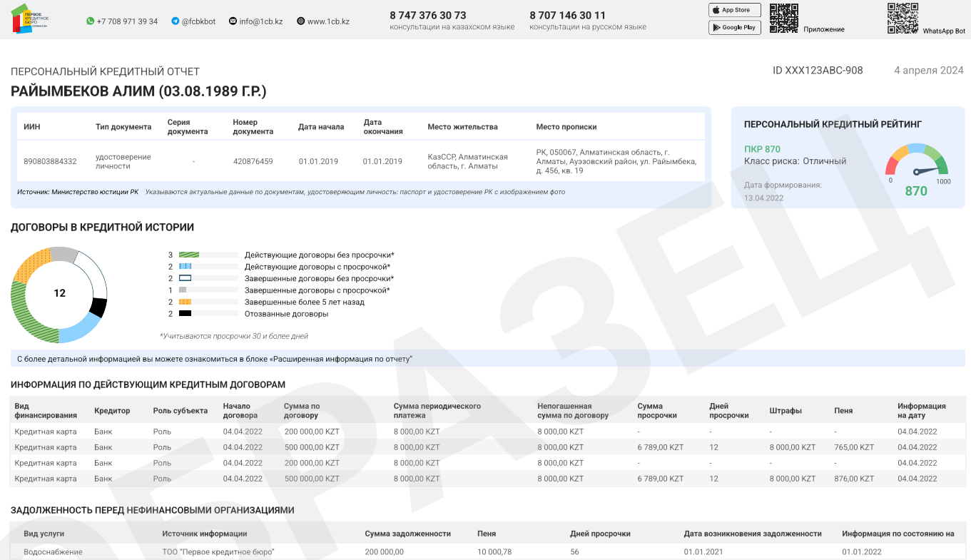Viewport: 971px width, 560px height.
Task: Click the green striped legend swatch
Action: click(189, 255)
